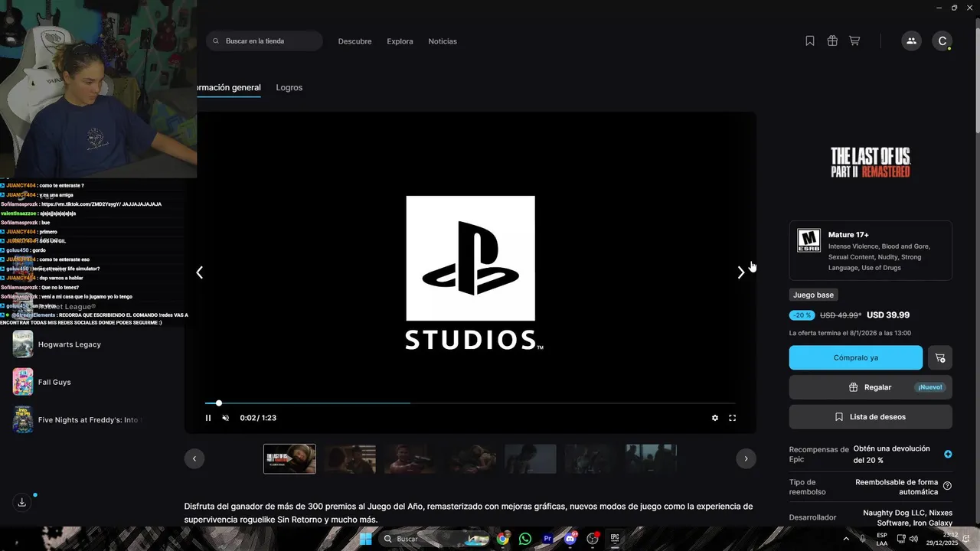Click the Regalar button
This screenshot has width=980, height=551.
click(871, 387)
